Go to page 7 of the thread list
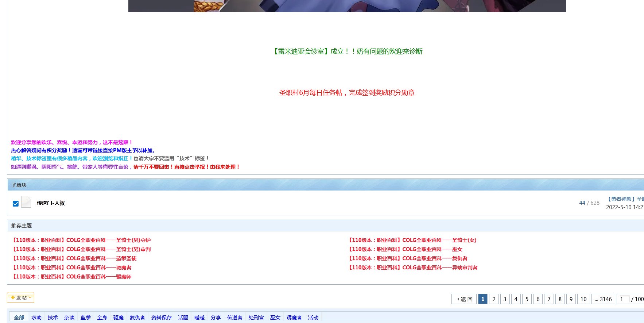Viewport: 644px width, 323px height. click(x=549, y=299)
